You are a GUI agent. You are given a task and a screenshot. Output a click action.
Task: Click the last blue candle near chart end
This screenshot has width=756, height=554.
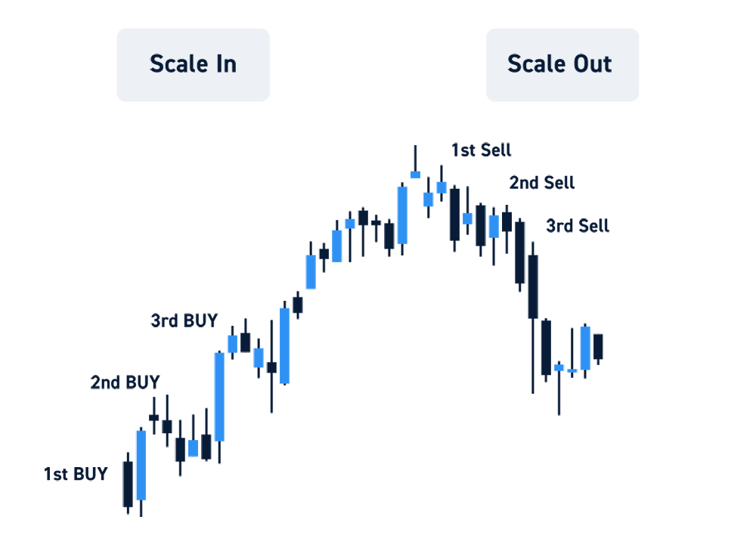(x=585, y=348)
